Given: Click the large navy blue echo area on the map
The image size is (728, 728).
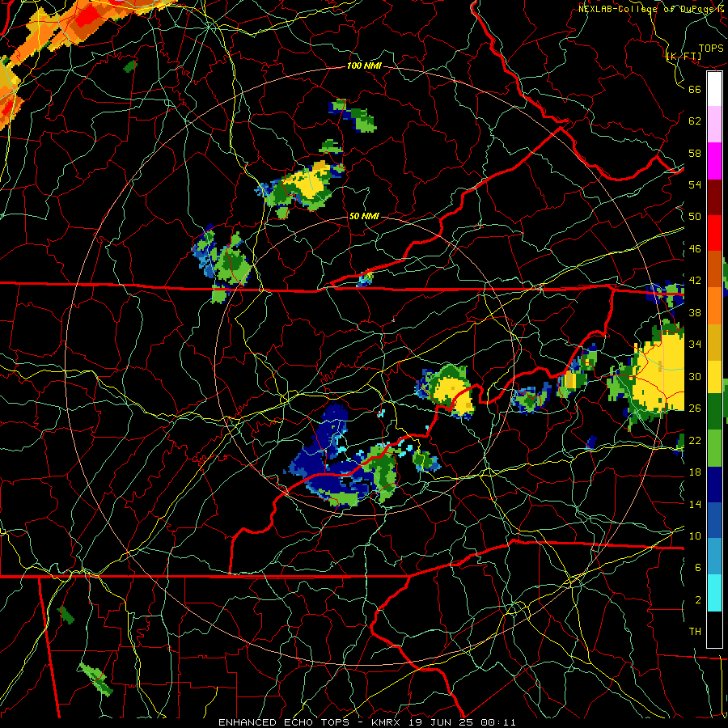Looking at the screenshot, I should (328, 457).
